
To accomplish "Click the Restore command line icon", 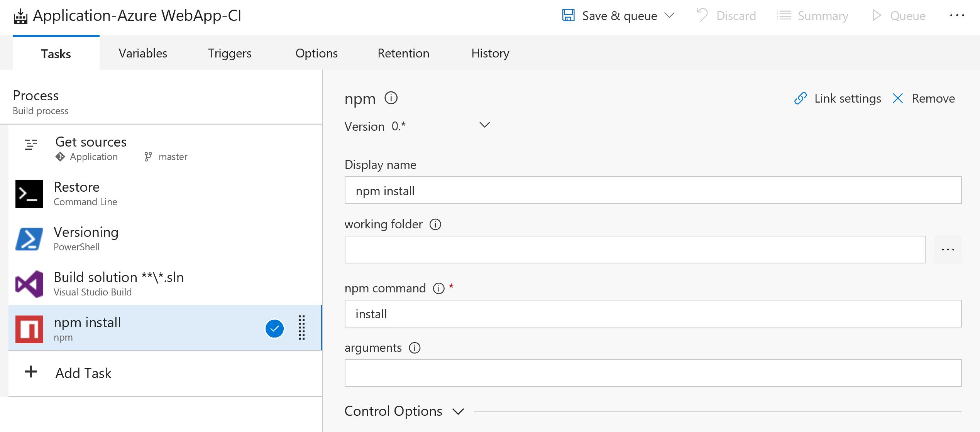I will pyautogui.click(x=29, y=194).
